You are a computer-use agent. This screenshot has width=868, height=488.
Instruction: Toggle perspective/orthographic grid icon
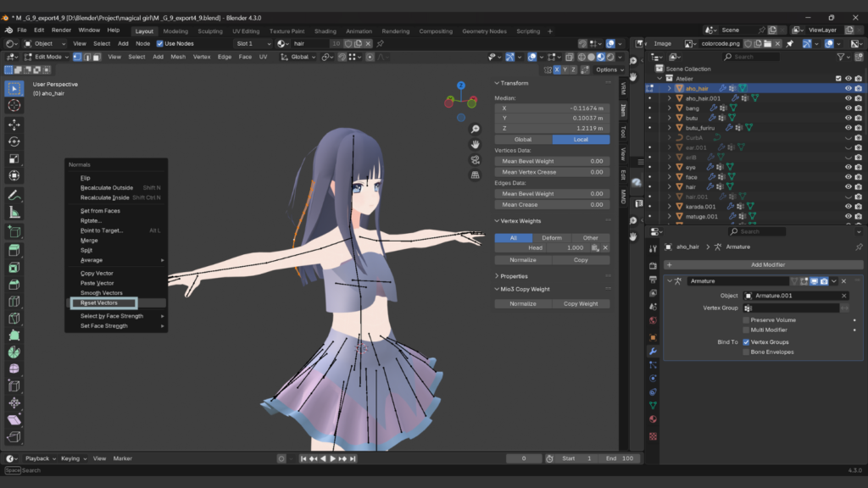click(476, 175)
